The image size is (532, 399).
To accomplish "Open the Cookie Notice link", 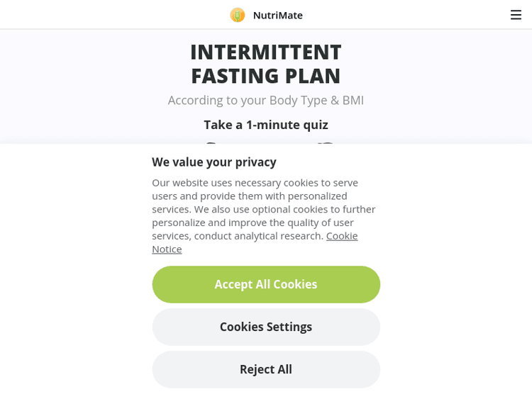I will pyautogui.click(x=341, y=236).
